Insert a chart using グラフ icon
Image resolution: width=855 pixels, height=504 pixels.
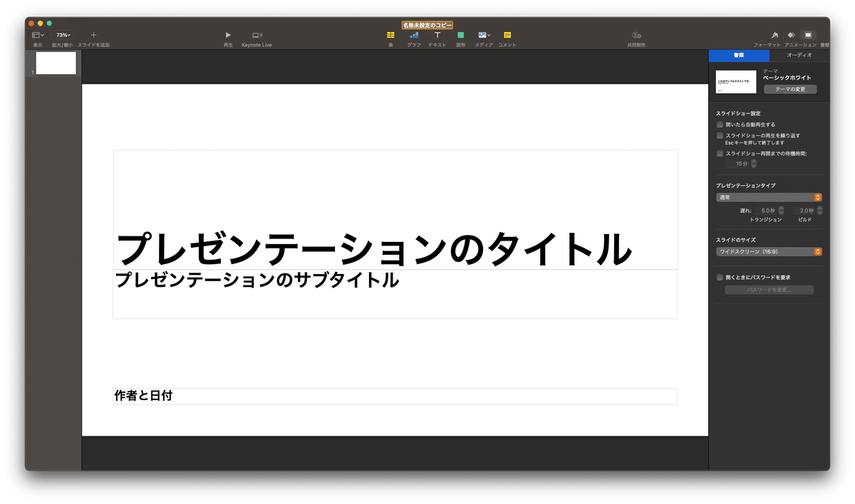click(414, 35)
